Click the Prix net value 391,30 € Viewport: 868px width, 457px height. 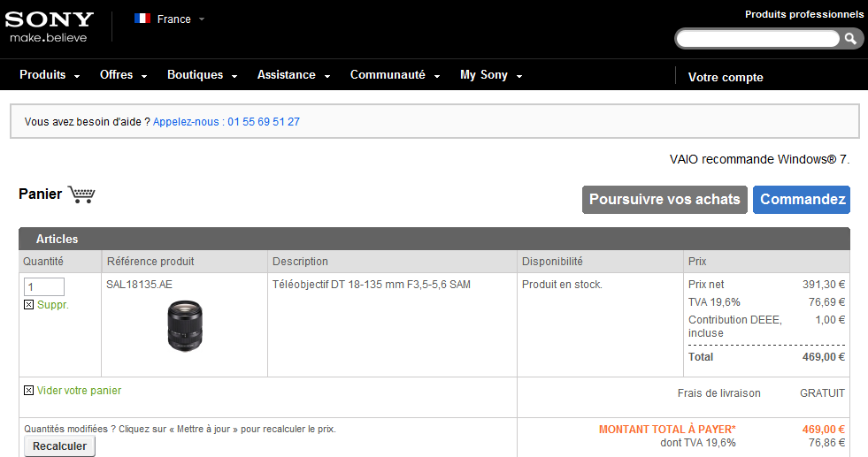click(824, 285)
